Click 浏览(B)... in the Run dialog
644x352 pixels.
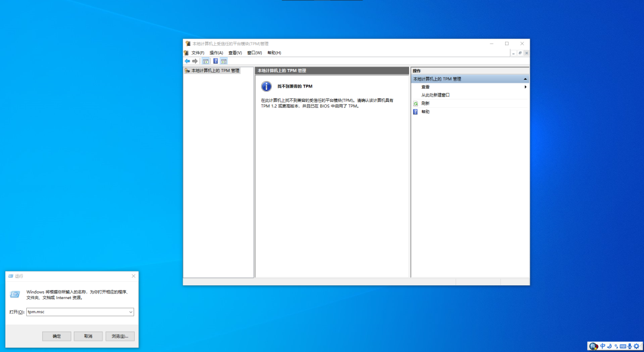(x=120, y=335)
